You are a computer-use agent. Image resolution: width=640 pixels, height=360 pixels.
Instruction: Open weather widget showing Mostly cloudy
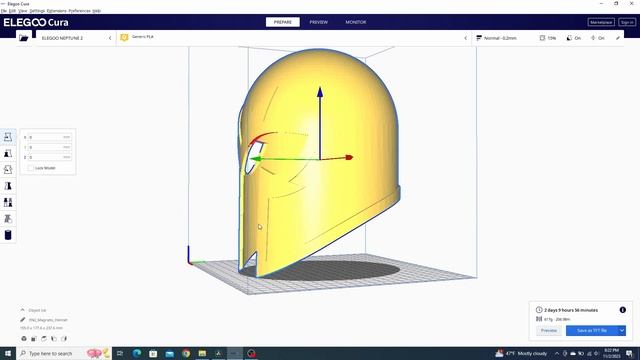point(521,353)
